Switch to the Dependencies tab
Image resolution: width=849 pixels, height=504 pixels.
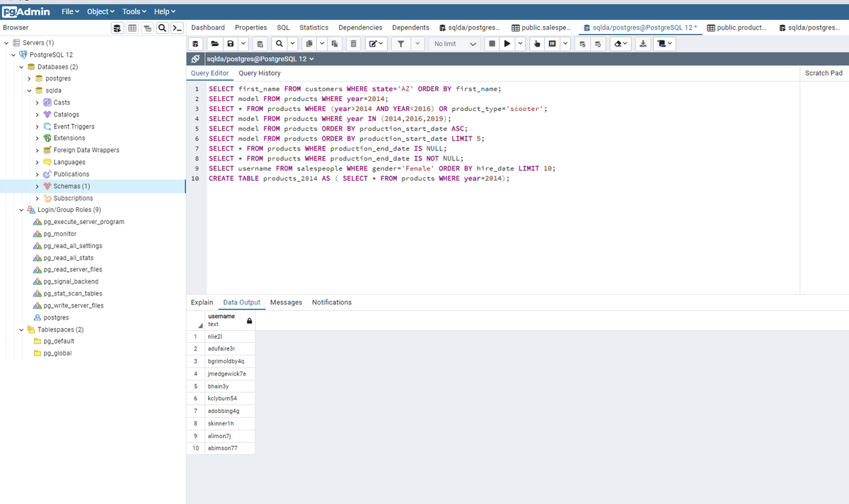coord(360,28)
